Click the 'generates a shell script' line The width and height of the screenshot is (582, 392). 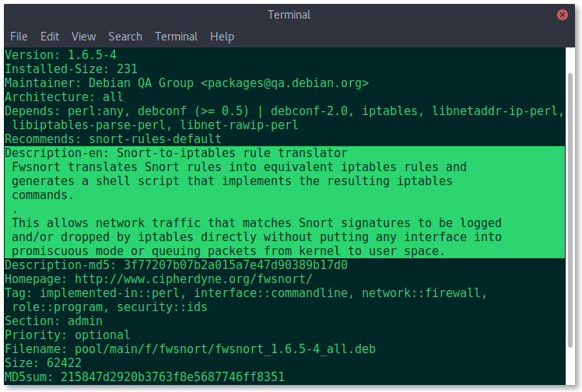coord(232,181)
